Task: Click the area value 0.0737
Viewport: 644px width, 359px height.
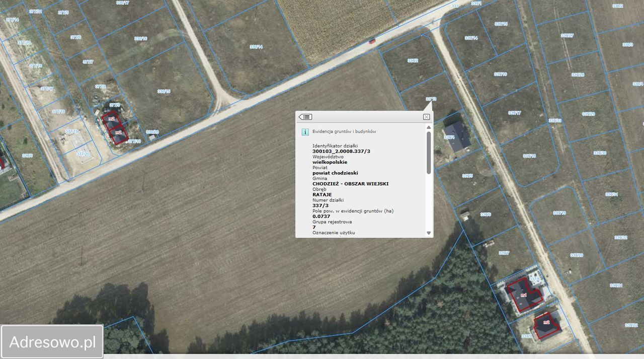Action: 321,216
